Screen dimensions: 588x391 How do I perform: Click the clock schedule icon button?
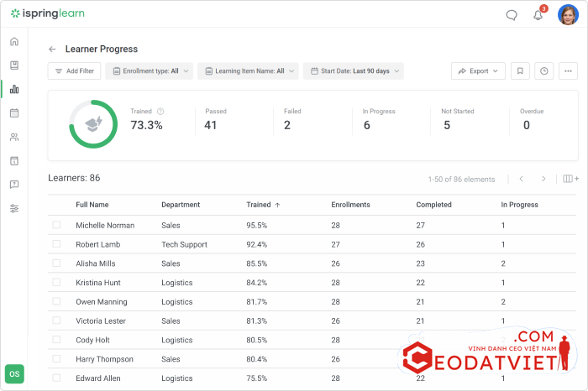tap(544, 70)
